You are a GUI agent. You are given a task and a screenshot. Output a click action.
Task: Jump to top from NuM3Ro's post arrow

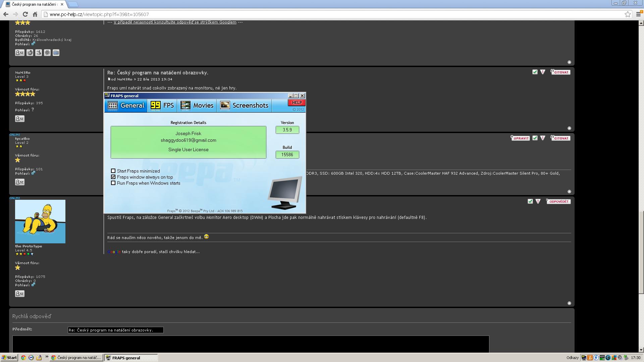click(x=569, y=128)
